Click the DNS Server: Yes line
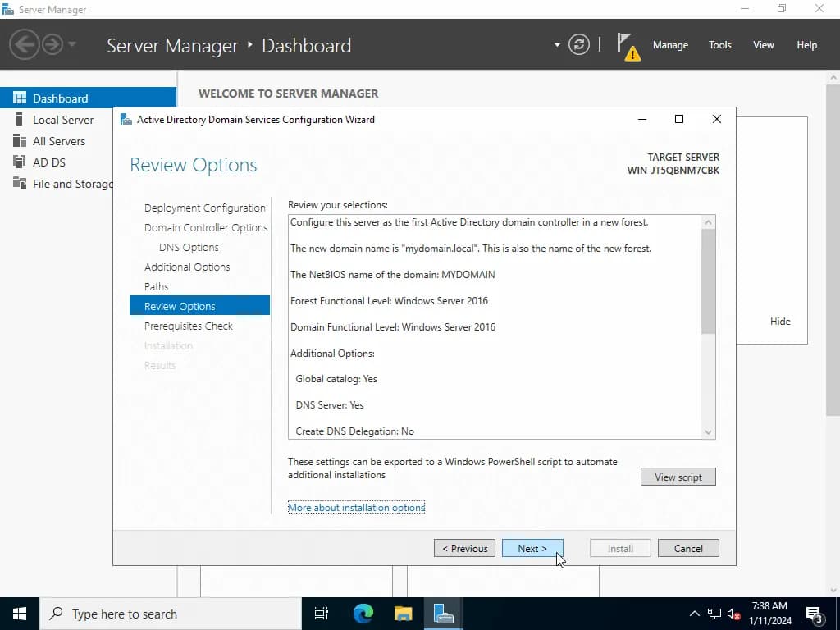 click(330, 405)
